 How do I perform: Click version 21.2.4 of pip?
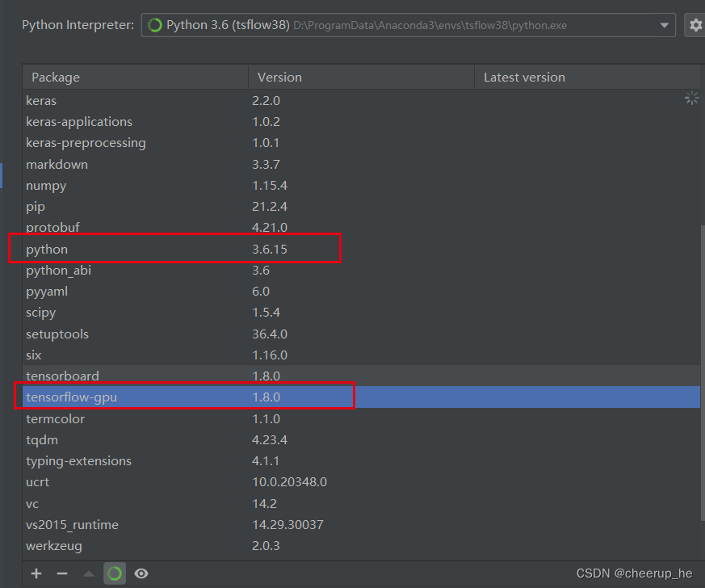click(269, 206)
